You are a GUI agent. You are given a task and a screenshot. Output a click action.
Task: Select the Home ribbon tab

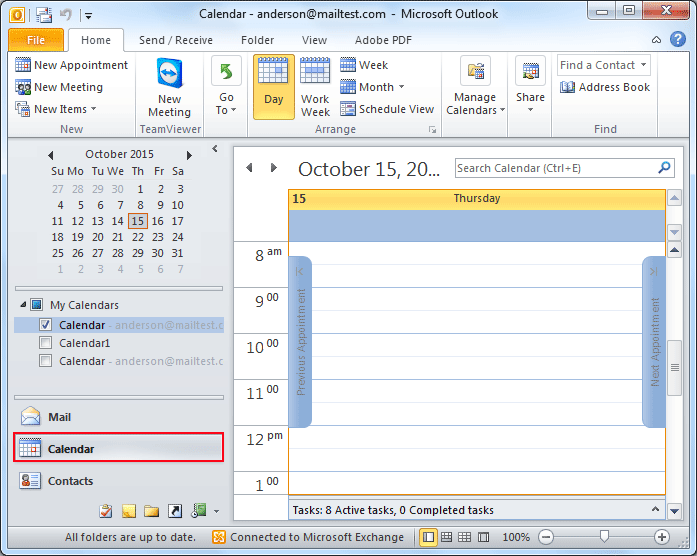tap(96, 40)
